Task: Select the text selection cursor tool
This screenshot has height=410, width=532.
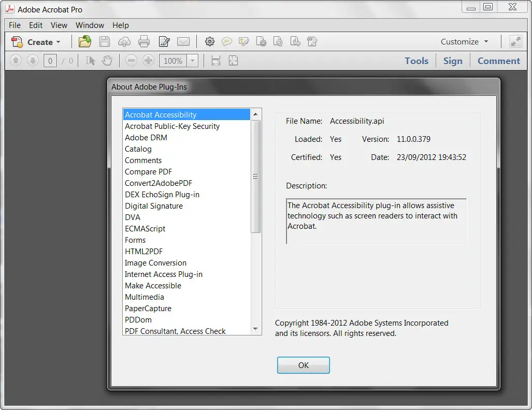Action: (x=90, y=61)
